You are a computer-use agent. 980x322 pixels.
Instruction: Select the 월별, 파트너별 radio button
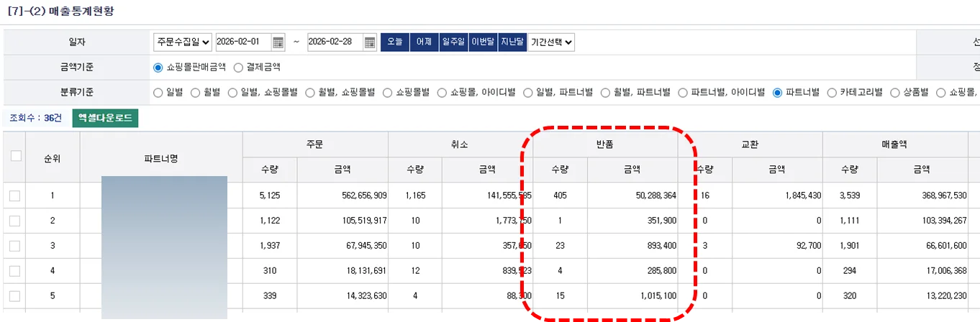[x=606, y=92]
